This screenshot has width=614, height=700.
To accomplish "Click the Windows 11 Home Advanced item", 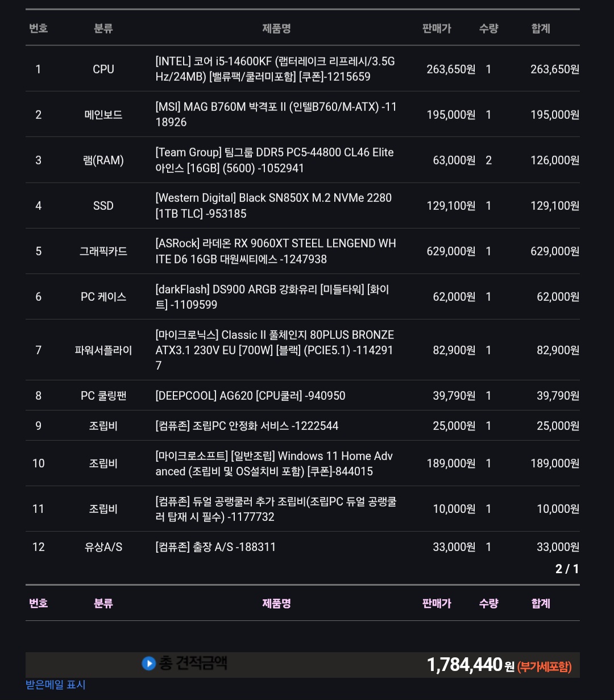I will tap(274, 463).
